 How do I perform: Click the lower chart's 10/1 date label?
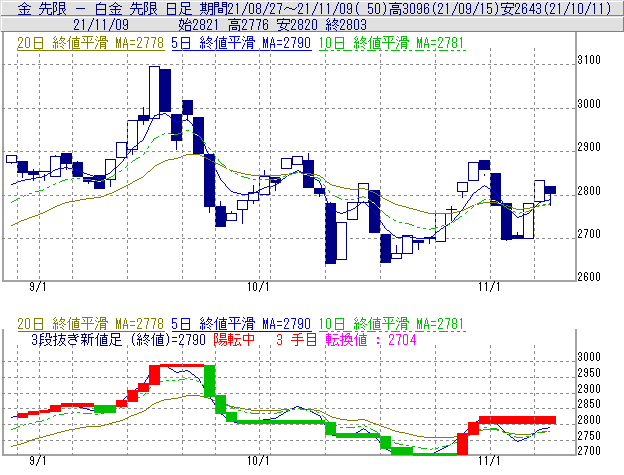tap(258, 461)
